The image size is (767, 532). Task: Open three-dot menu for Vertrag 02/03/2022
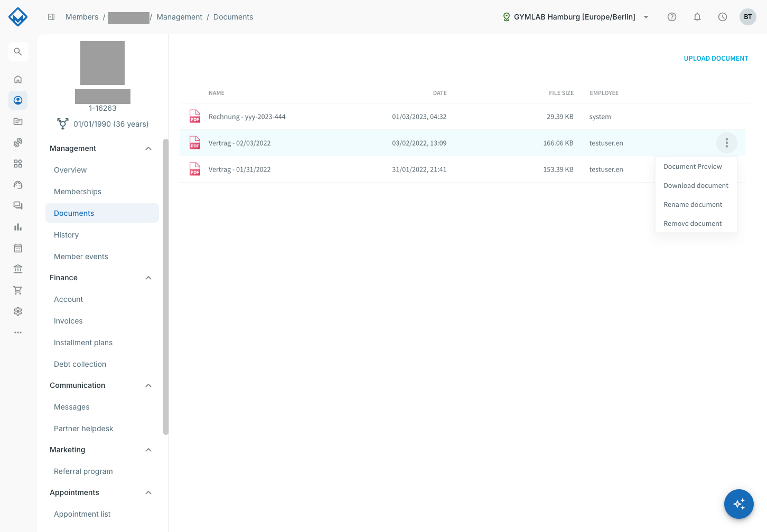pyautogui.click(x=727, y=143)
